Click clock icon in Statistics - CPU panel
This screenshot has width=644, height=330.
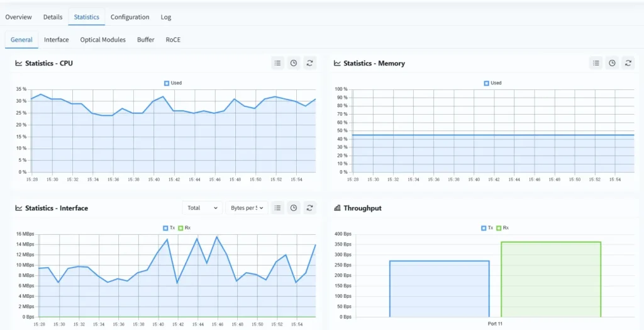click(x=294, y=63)
